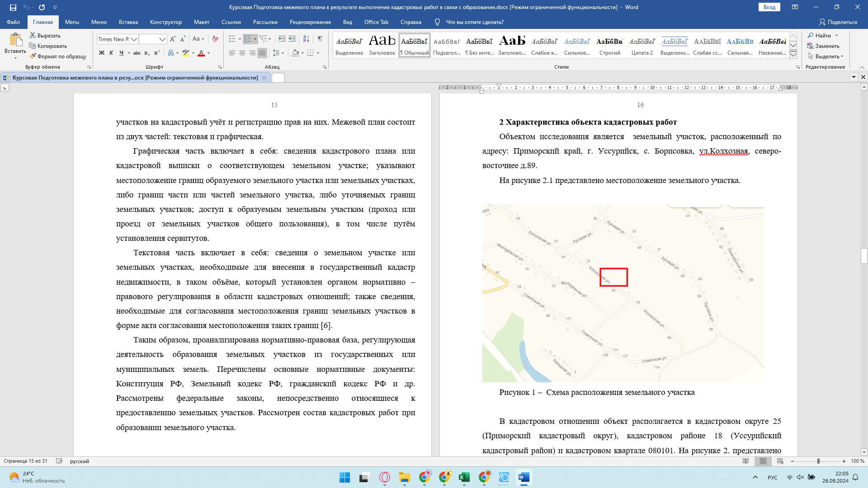Click the Redo repeat arrow icon
This screenshot has width=868, height=488.
point(42,7)
